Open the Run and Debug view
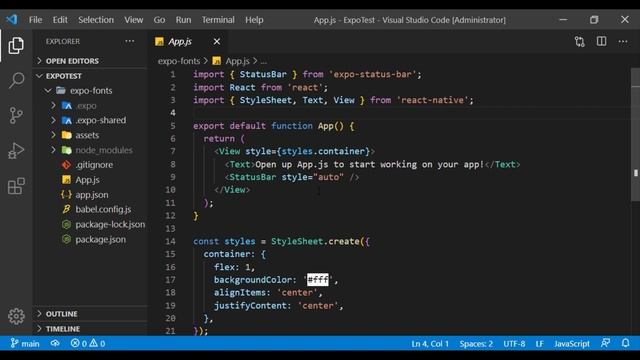Image resolution: width=640 pixels, height=360 pixels. click(16, 151)
